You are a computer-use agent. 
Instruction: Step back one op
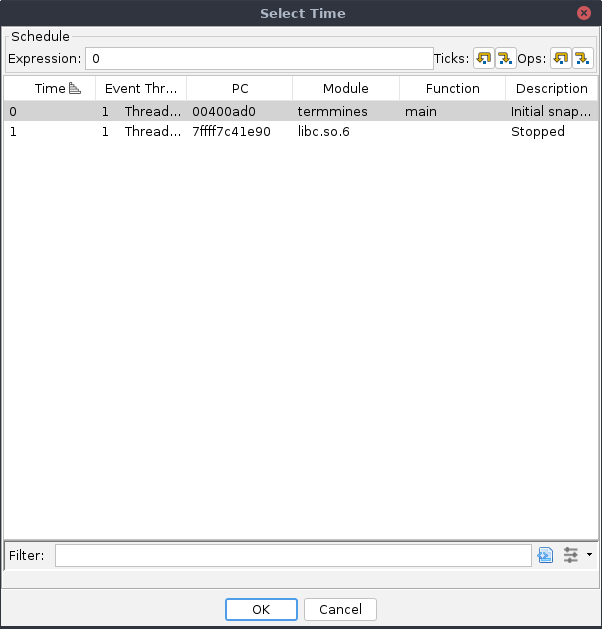[561, 59]
